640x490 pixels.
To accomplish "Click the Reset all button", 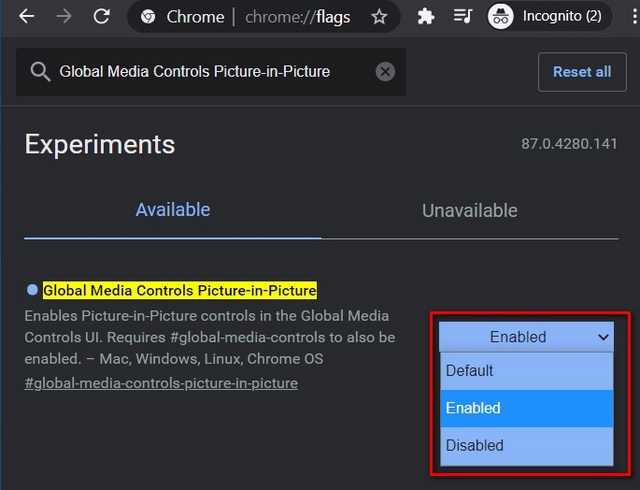I will coord(582,72).
